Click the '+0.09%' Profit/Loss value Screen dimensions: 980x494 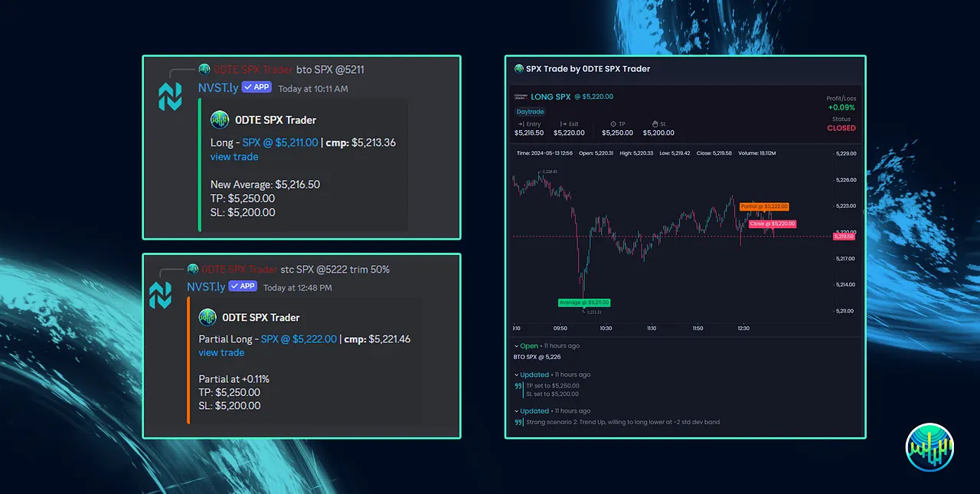(843, 107)
